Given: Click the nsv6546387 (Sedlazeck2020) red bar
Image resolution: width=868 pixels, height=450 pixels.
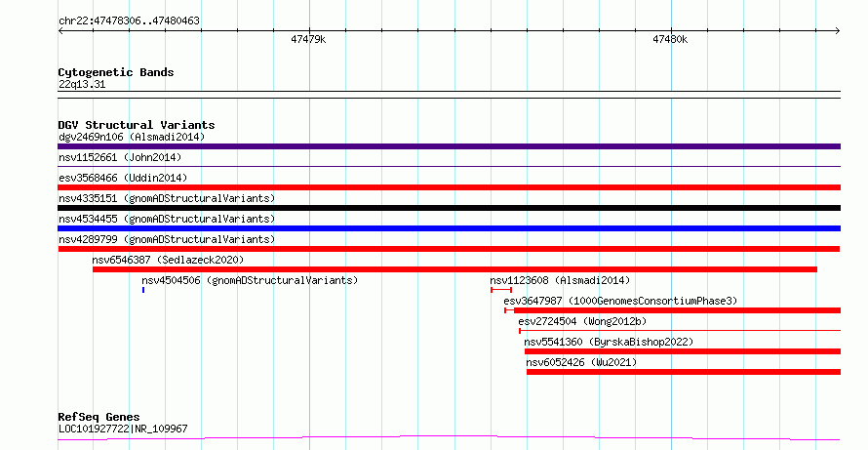Looking at the screenshot, I should [455, 269].
